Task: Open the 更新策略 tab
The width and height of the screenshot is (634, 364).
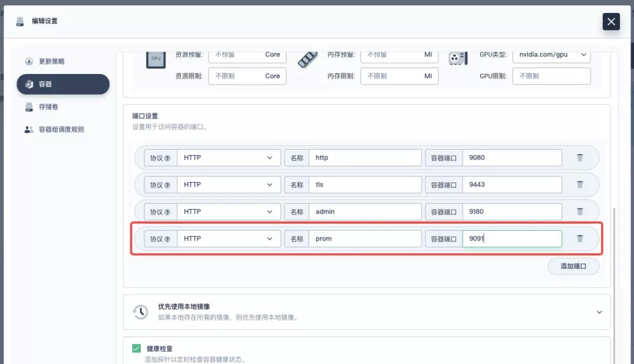Action: click(x=63, y=62)
